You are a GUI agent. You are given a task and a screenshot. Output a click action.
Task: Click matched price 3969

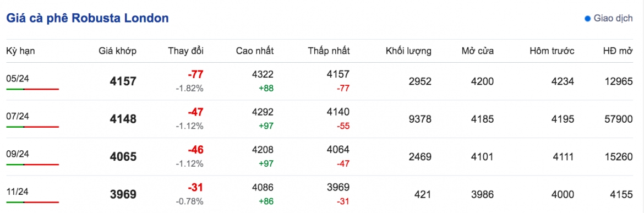(123, 194)
